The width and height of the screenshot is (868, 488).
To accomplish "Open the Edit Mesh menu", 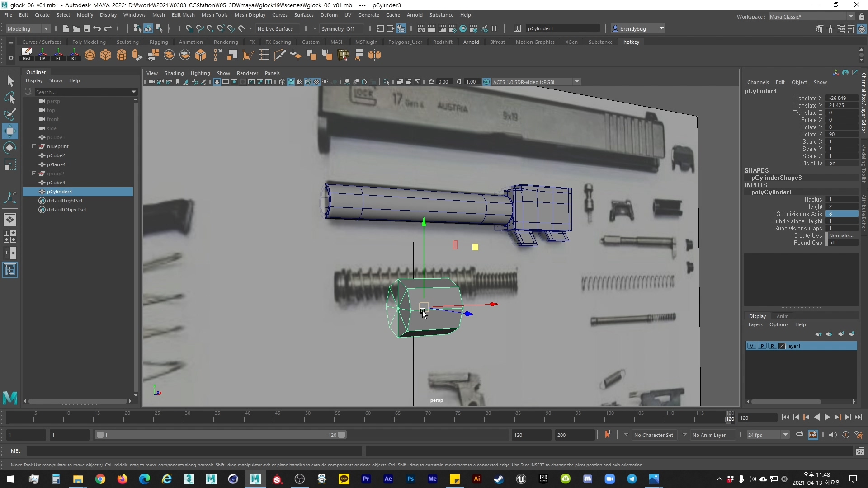I will tap(183, 15).
